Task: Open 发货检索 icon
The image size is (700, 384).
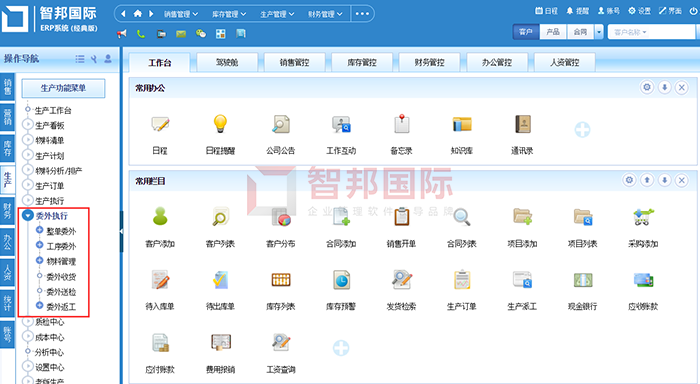Action: click(401, 280)
